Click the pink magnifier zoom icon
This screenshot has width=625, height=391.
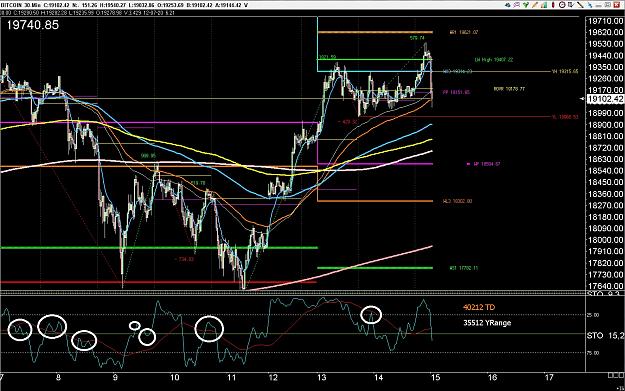[517, 5]
